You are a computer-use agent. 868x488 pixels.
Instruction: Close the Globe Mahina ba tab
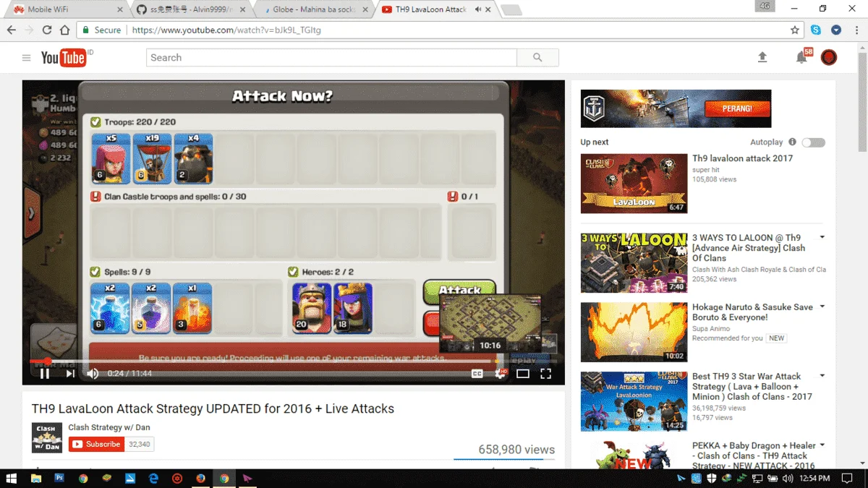click(x=365, y=10)
